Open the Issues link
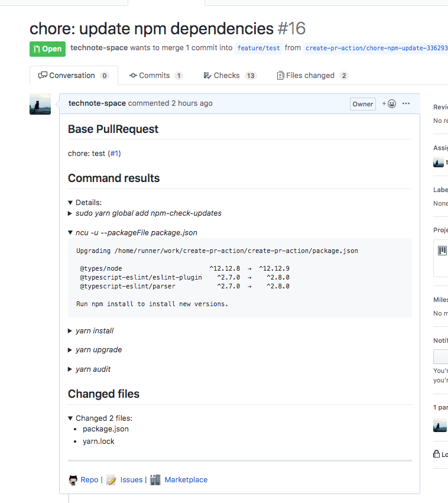The image size is (448, 503). 131,480
